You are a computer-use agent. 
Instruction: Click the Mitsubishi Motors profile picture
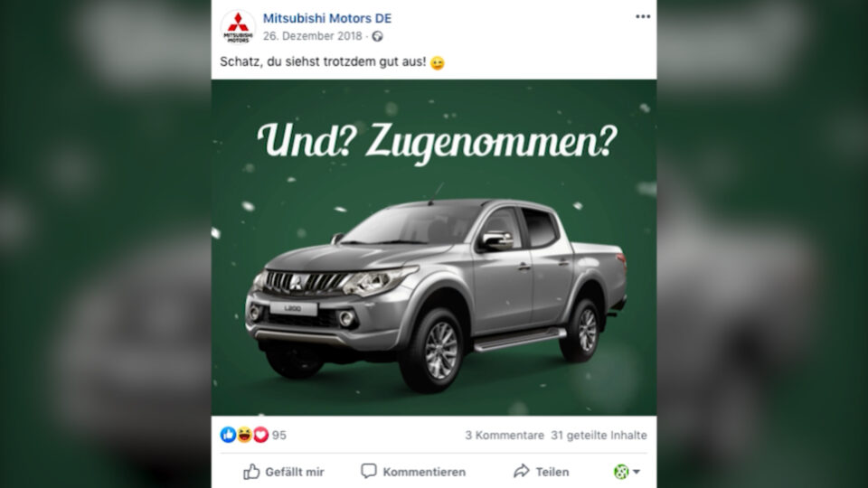point(238,27)
